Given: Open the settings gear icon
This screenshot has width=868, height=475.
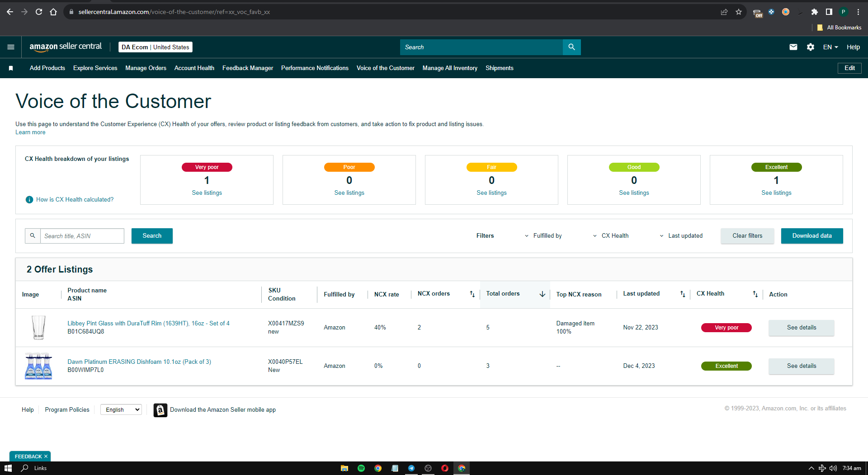Looking at the screenshot, I should tap(811, 47).
